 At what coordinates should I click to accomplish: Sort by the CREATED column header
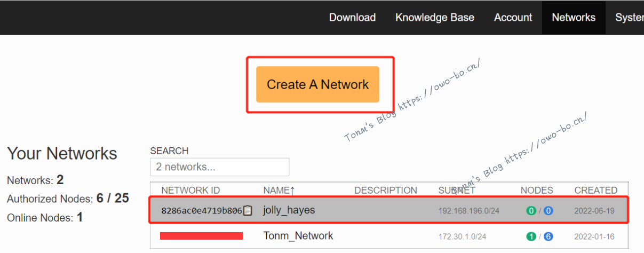(x=595, y=190)
